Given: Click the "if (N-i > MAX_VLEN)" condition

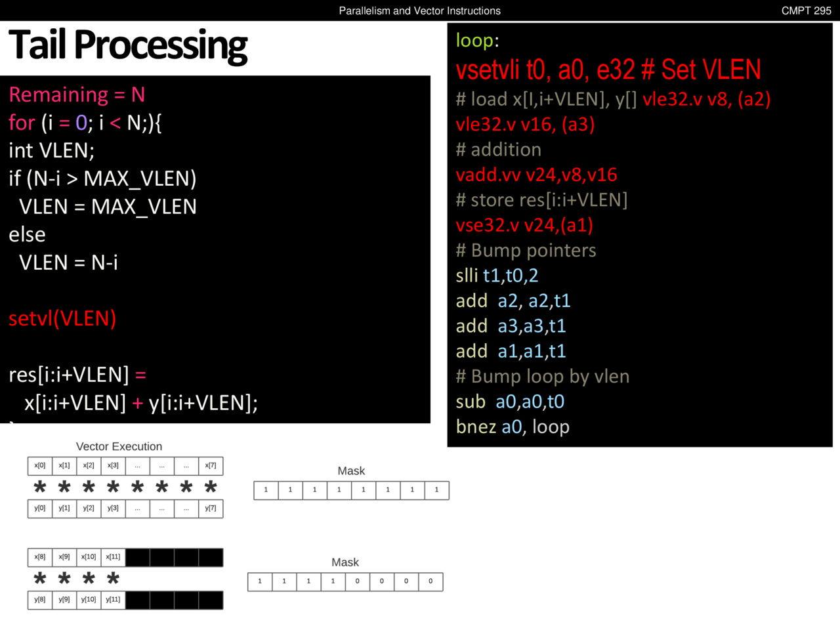Looking at the screenshot, I should point(102,178).
